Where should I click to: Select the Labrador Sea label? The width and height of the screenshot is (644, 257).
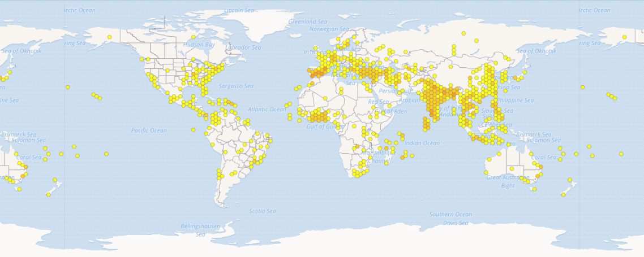pos(244,47)
